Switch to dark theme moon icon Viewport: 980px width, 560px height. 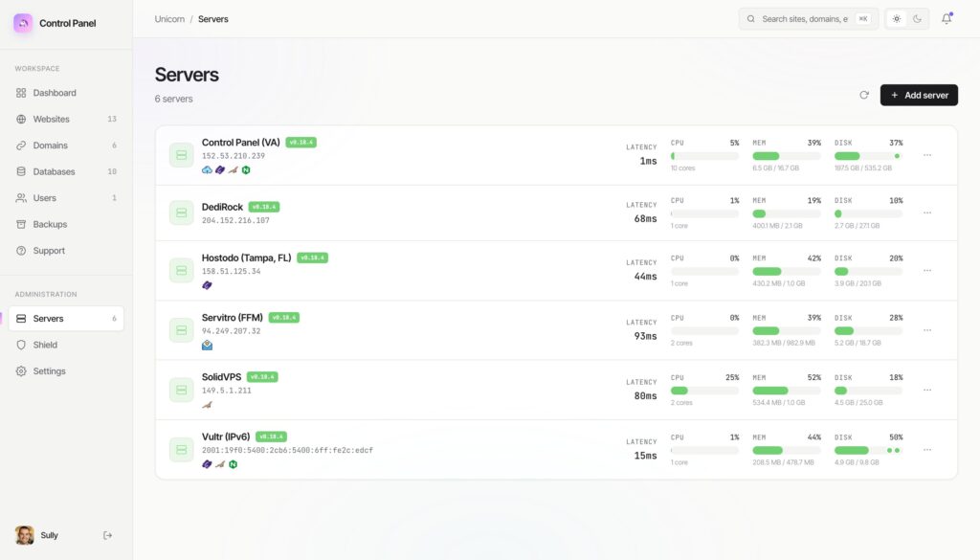pos(918,19)
